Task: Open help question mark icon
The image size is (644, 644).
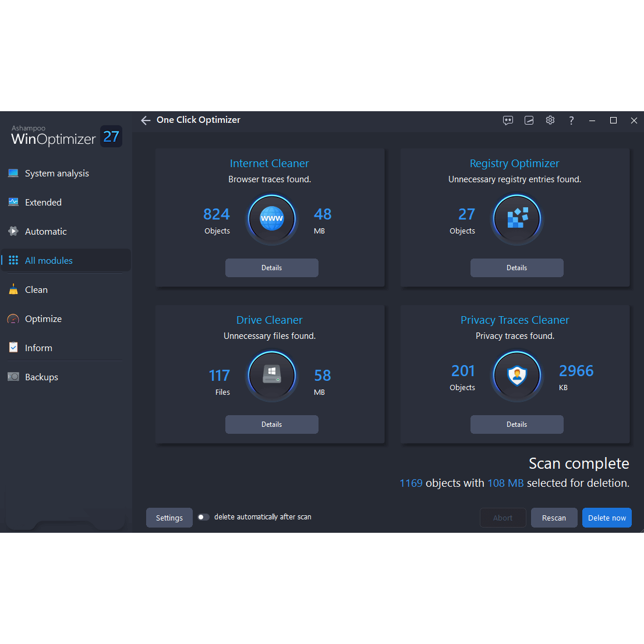Action: [x=571, y=121]
